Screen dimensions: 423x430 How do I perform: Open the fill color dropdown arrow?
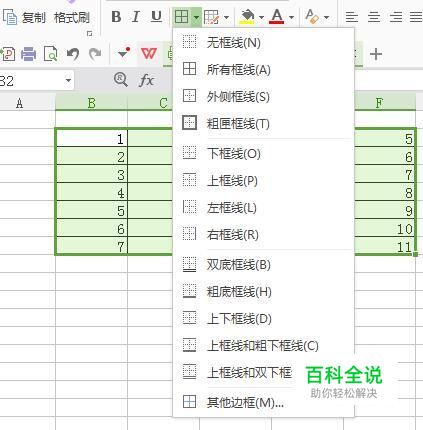click(x=261, y=17)
